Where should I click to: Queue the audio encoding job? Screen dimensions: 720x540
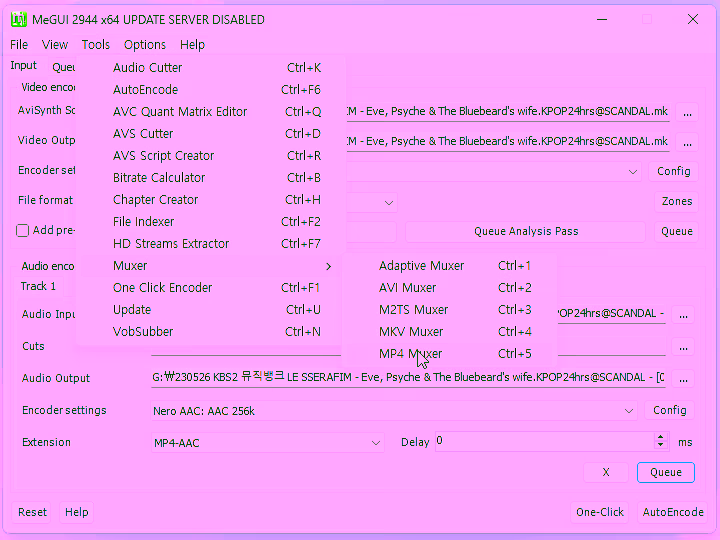666,472
